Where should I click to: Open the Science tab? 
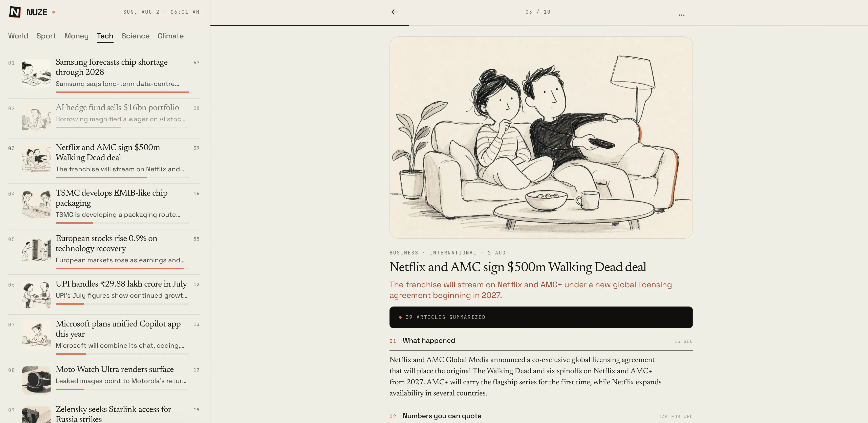point(136,36)
